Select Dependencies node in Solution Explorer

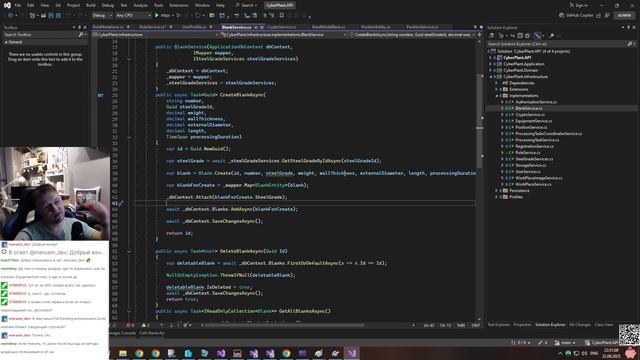pyautogui.click(x=521, y=83)
